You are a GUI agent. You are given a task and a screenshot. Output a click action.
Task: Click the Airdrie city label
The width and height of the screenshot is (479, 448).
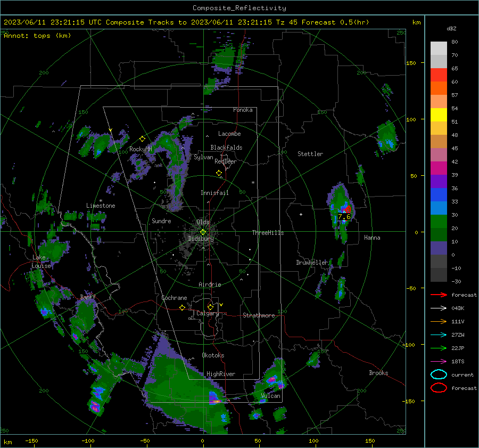coord(210,284)
